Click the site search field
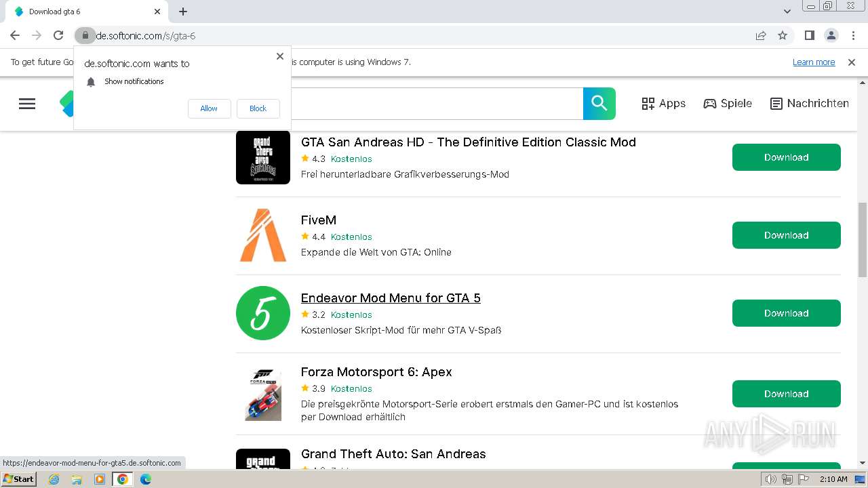 [x=437, y=104]
